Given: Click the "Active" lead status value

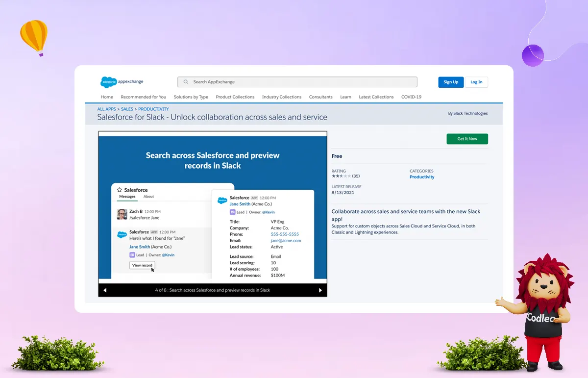Looking at the screenshot, I should click(277, 247).
